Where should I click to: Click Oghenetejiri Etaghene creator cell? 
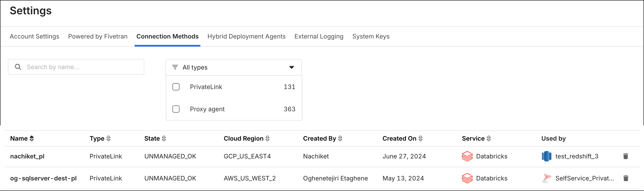(x=335, y=178)
